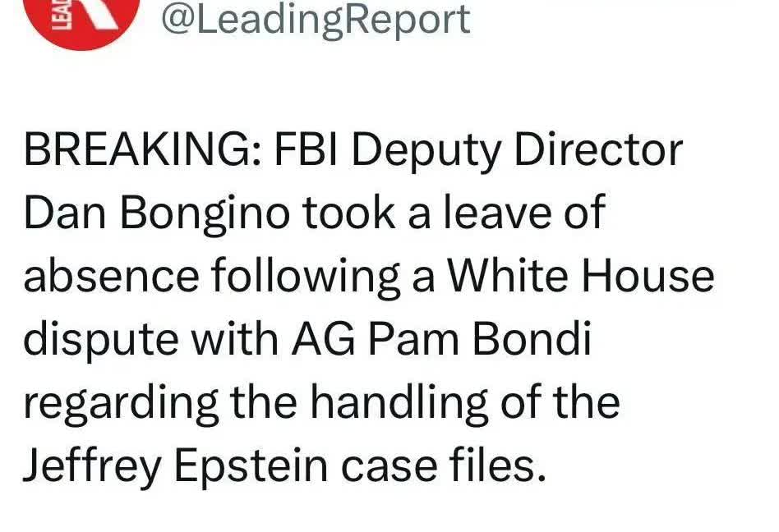Click the word regarding in the tweet
779x532 pixels.
tap(121, 404)
